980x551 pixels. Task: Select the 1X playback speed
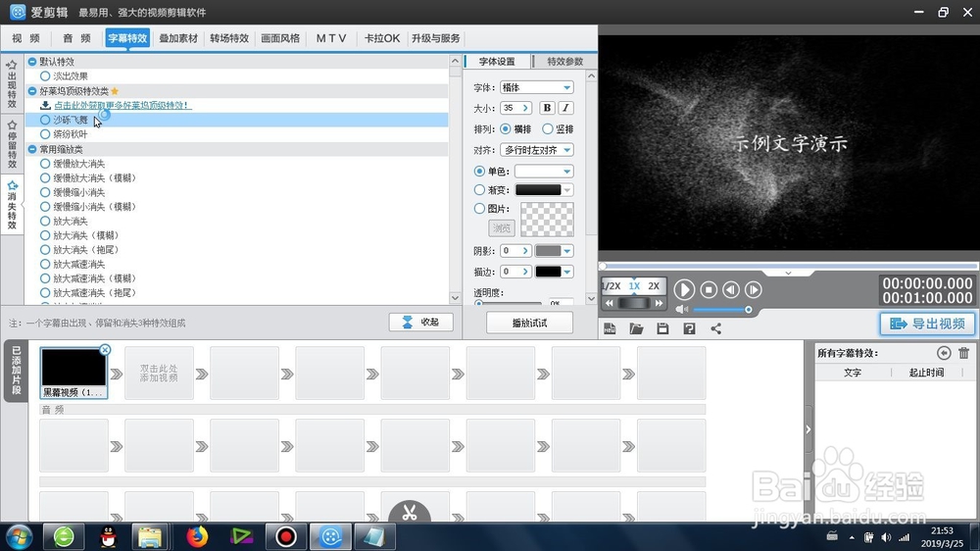click(x=634, y=286)
